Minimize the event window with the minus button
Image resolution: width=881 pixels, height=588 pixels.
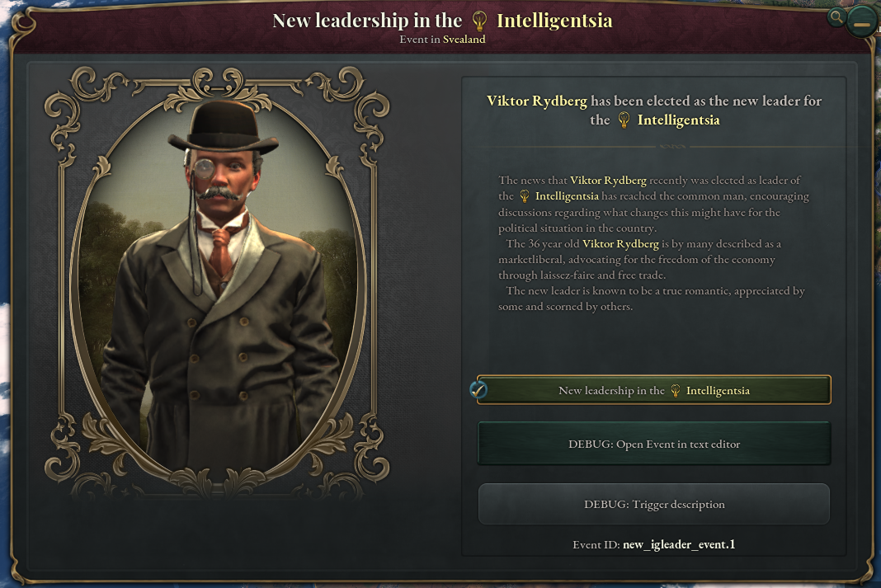[862, 24]
